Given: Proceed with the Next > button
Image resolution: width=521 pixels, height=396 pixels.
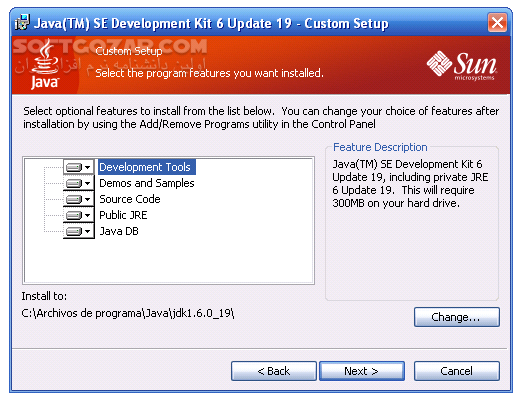Looking at the screenshot, I should pyautogui.click(x=362, y=371).
